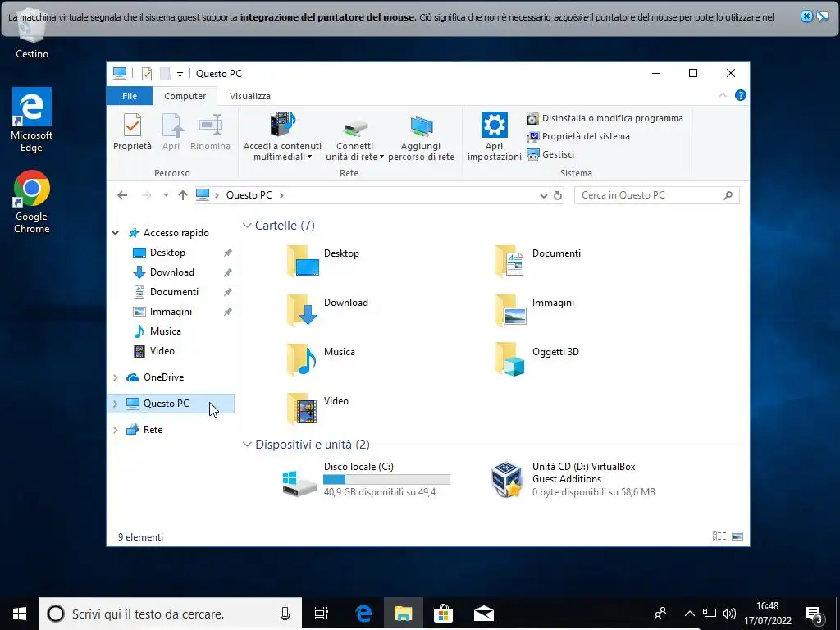
Task: Expand the OneDrive tree node
Action: click(115, 377)
